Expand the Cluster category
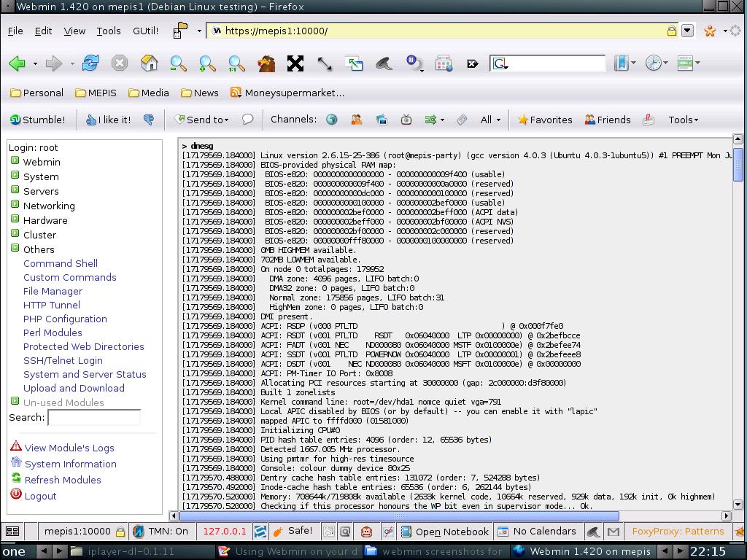Screen dimensions: 747x560 coord(15,233)
